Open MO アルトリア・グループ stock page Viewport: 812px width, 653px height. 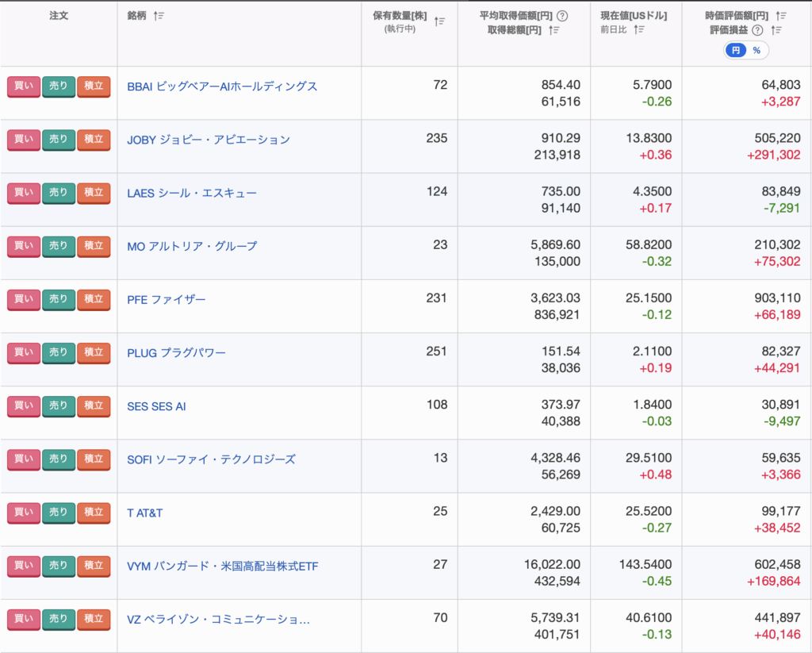click(192, 246)
